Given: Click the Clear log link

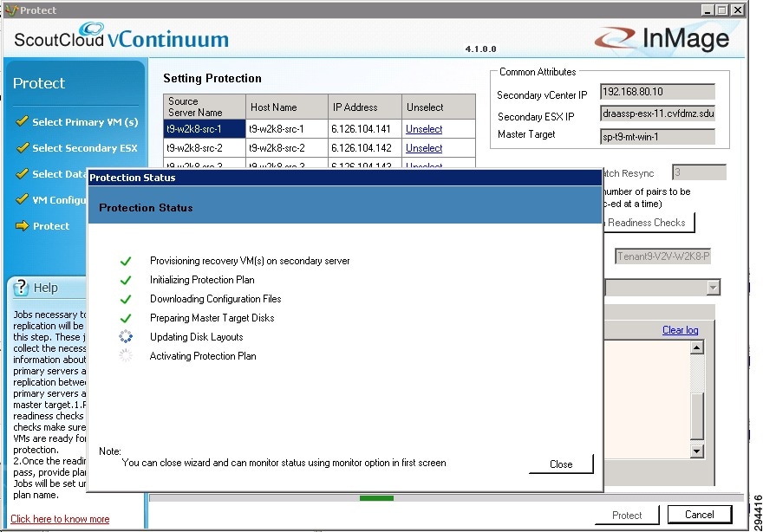Looking at the screenshot, I should [681, 330].
